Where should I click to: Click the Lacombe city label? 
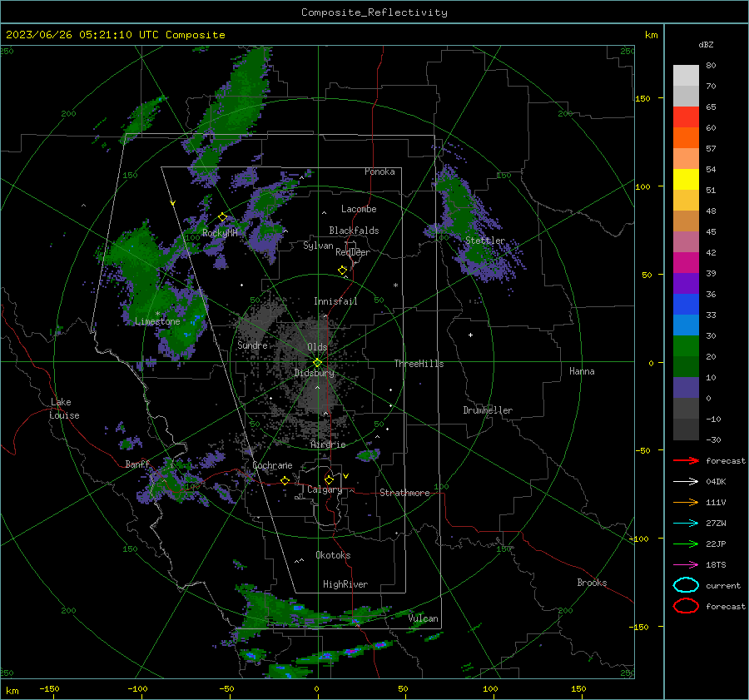[359, 209]
